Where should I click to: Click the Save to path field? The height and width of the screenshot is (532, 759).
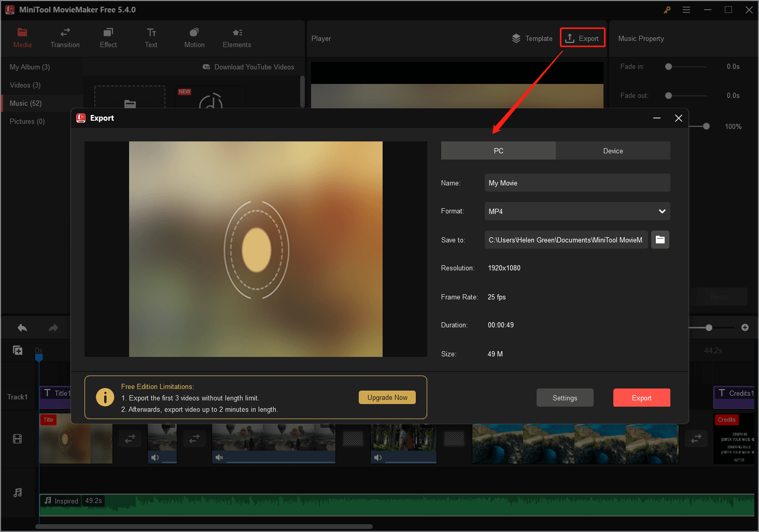tap(566, 240)
